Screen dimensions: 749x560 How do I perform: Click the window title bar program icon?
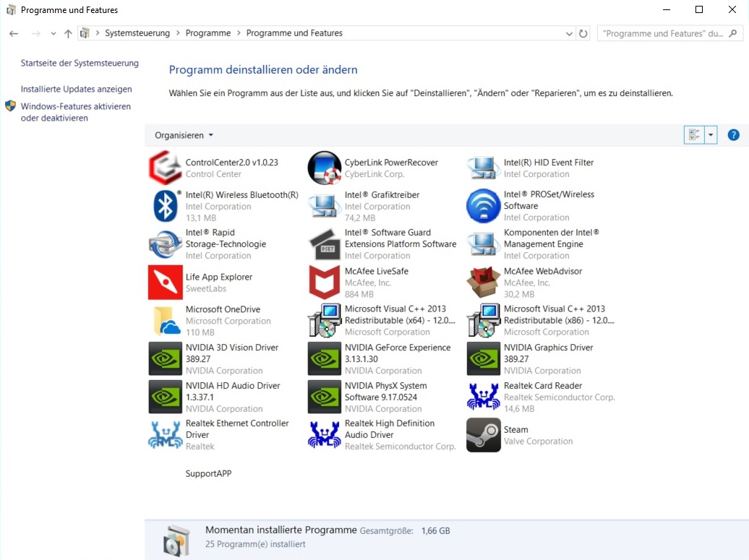tap(11, 9)
